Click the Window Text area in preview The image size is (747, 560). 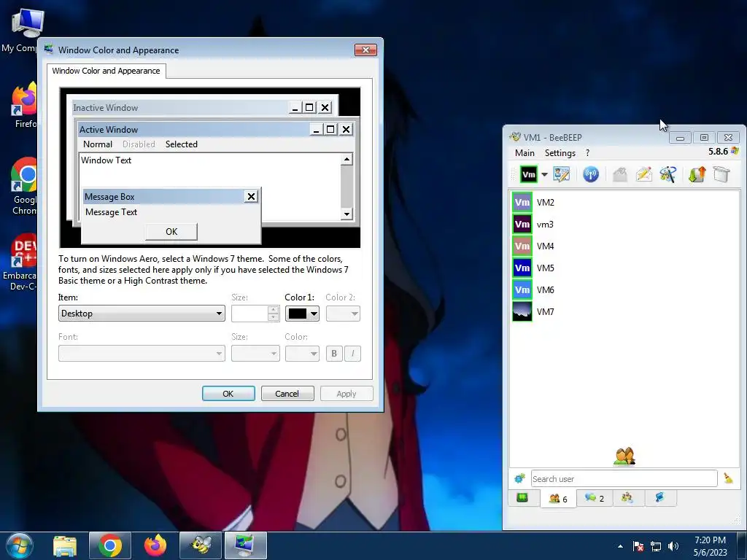209,169
